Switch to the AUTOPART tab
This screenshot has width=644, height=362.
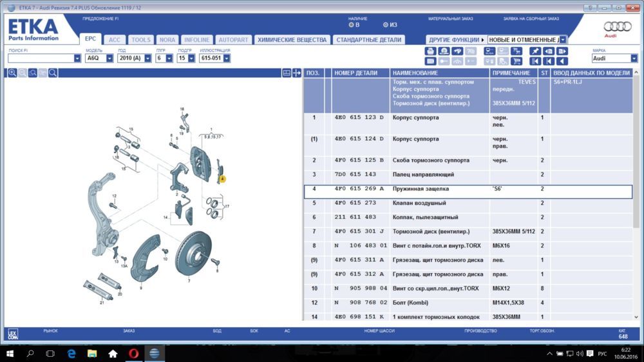[233, 40]
